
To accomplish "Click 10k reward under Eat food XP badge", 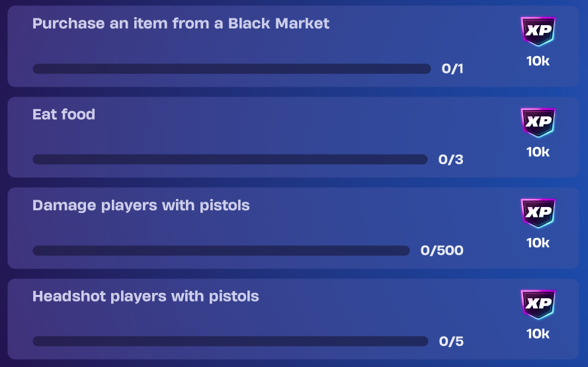I will [538, 152].
